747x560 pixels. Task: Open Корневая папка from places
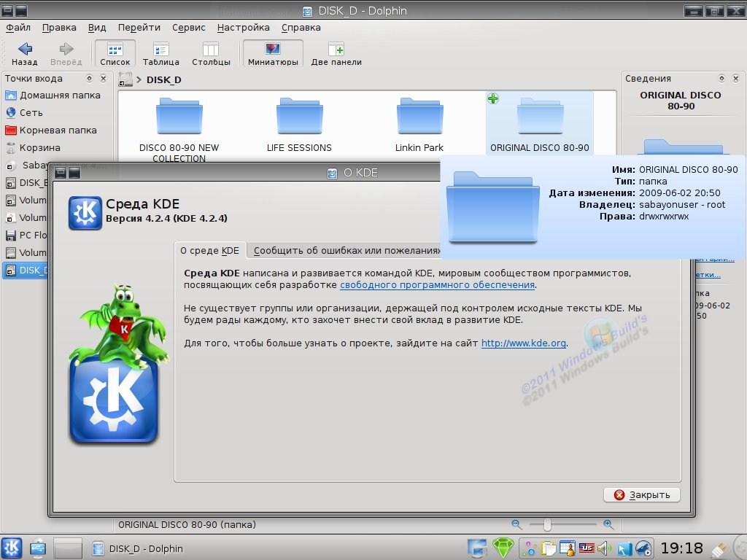click(52, 130)
